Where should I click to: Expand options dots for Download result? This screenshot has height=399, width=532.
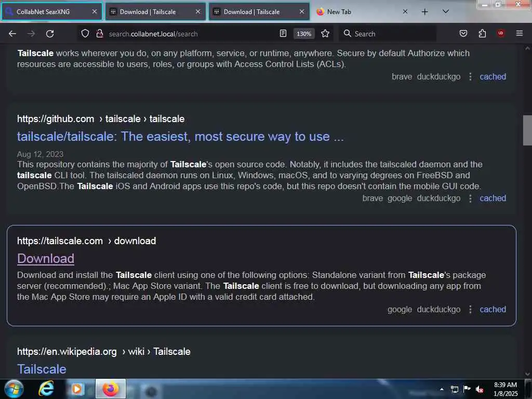tap(470, 310)
